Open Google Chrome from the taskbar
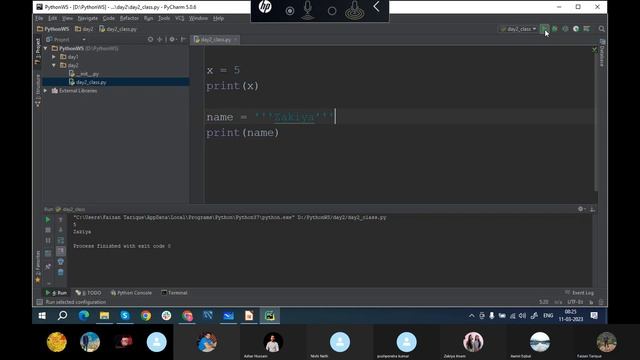 pyautogui.click(x=146, y=316)
